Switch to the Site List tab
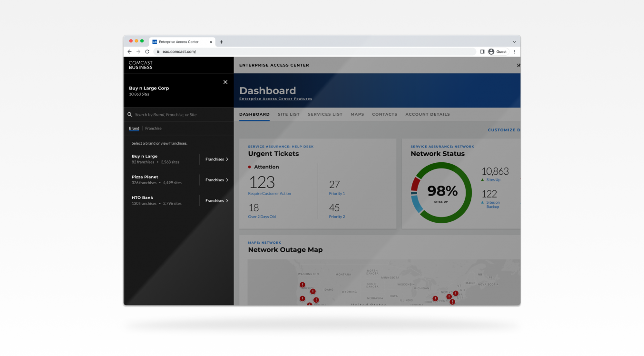This screenshot has width=644, height=356. pyautogui.click(x=289, y=114)
